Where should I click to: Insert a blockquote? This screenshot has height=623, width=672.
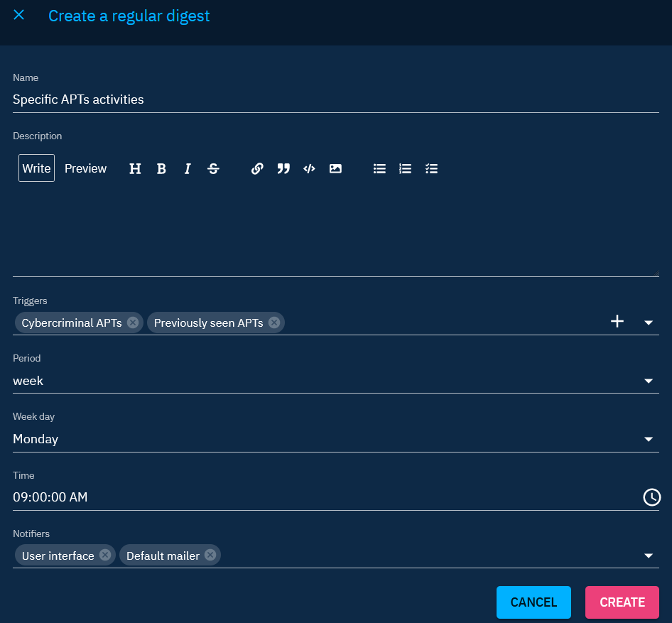coord(283,168)
